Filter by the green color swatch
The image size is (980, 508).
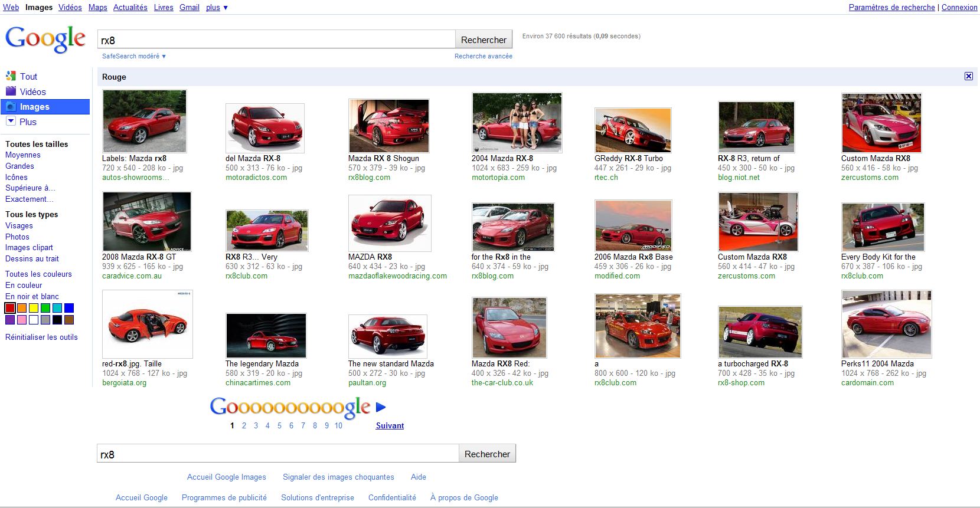(x=45, y=308)
